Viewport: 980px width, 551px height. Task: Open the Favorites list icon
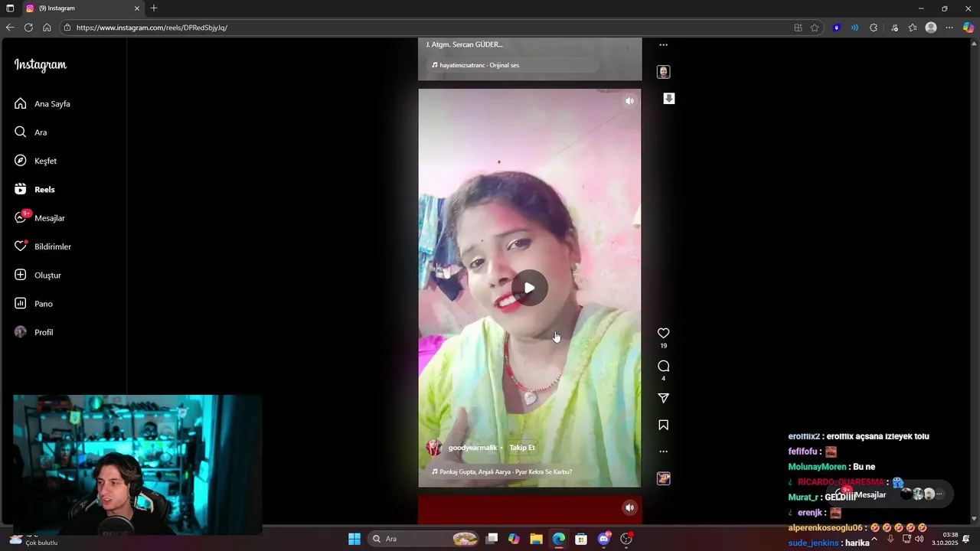point(913,28)
